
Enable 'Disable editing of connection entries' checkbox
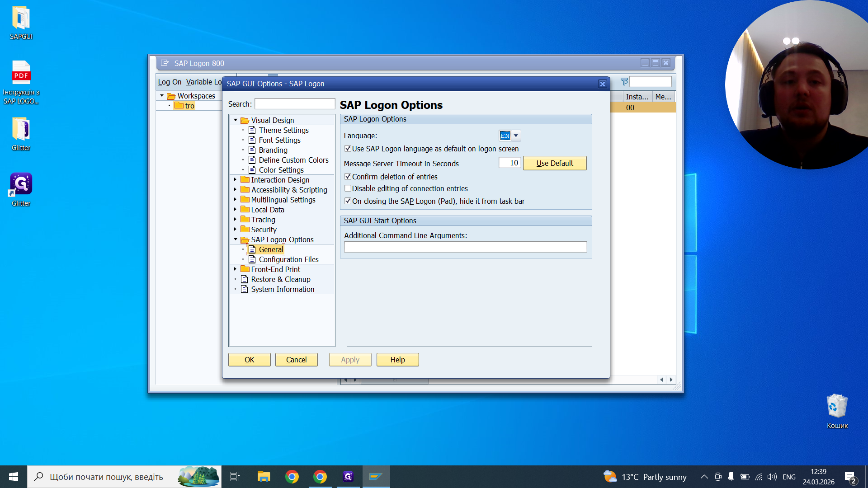coord(348,188)
